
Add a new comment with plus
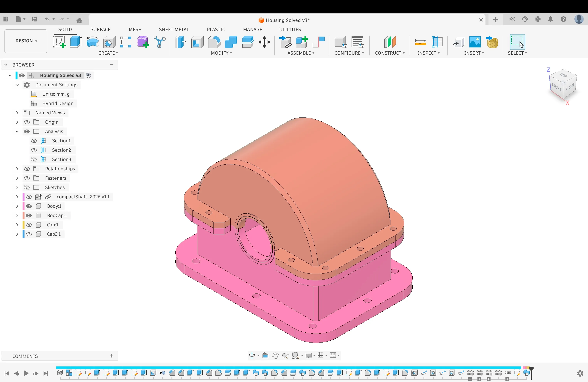(x=111, y=356)
